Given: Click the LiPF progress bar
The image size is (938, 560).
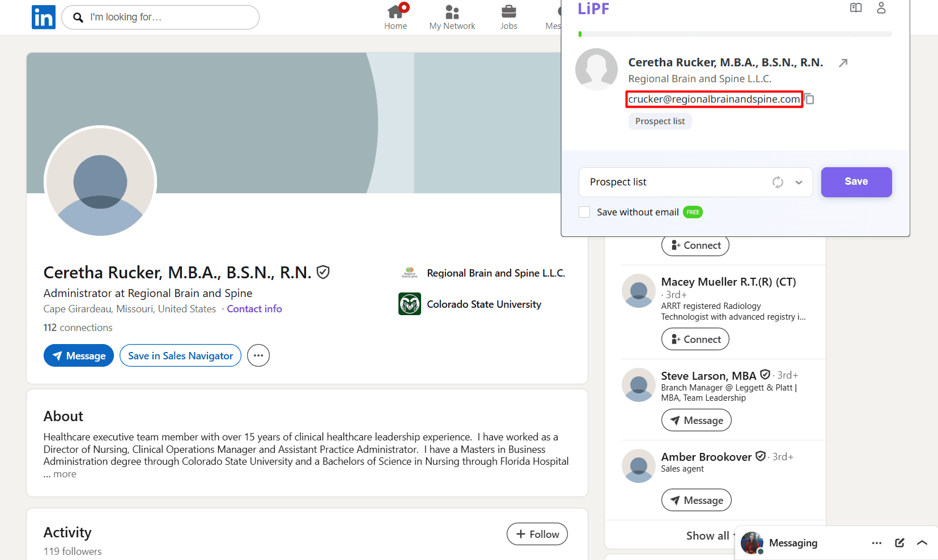Looking at the screenshot, I should coord(735,34).
